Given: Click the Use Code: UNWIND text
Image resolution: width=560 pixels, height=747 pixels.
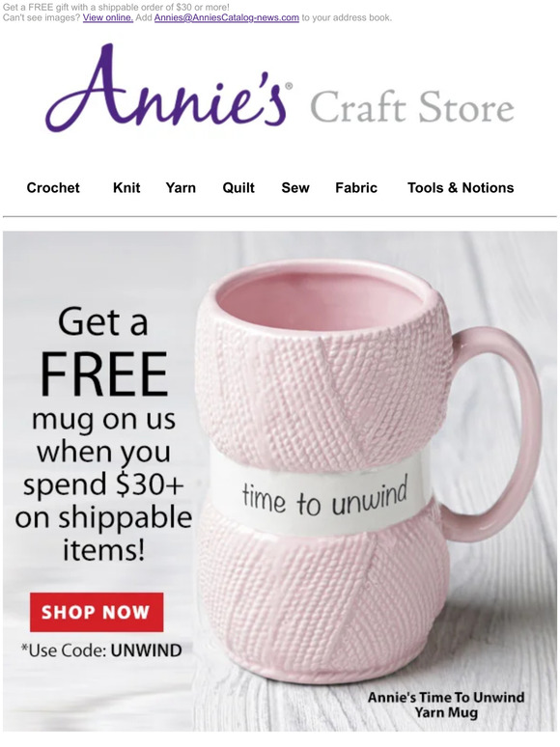Looking at the screenshot, I should click(x=101, y=650).
